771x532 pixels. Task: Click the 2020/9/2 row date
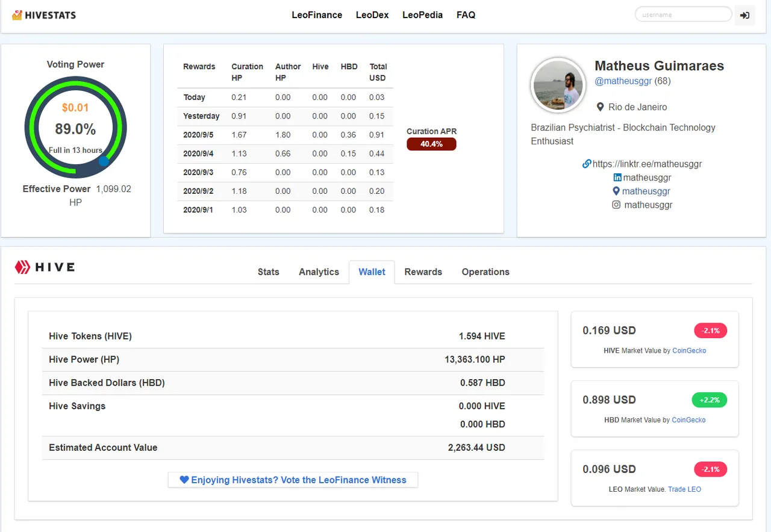point(198,191)
